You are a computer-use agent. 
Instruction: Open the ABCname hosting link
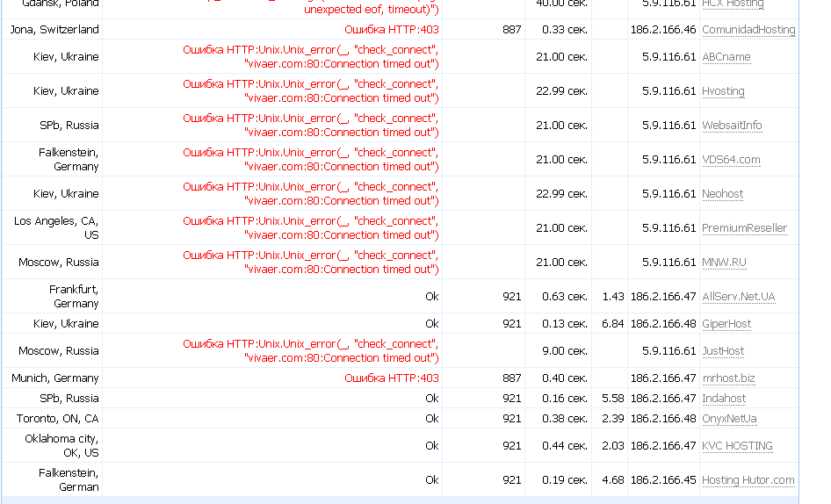pyautogui.click(x=726, y=57)
